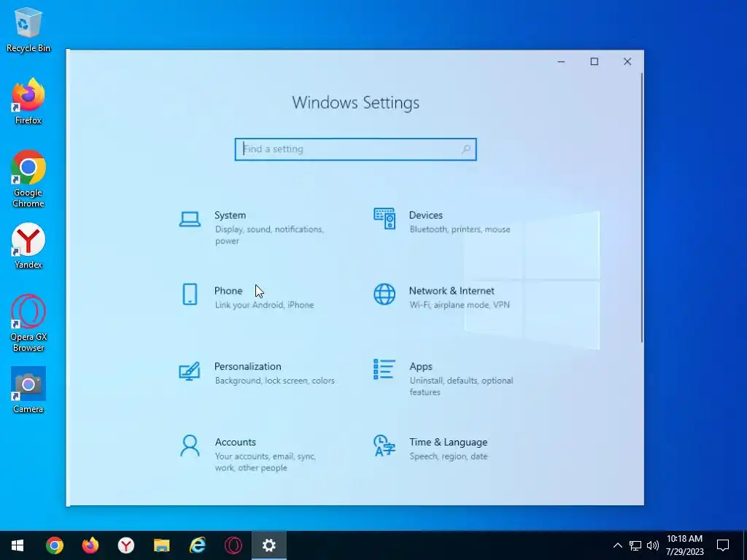The height and width of the screenshot is (560, 747).
Task: Open the Personalization pen-monitor icon
Action: pyautogui.click(x=189, y=371)
